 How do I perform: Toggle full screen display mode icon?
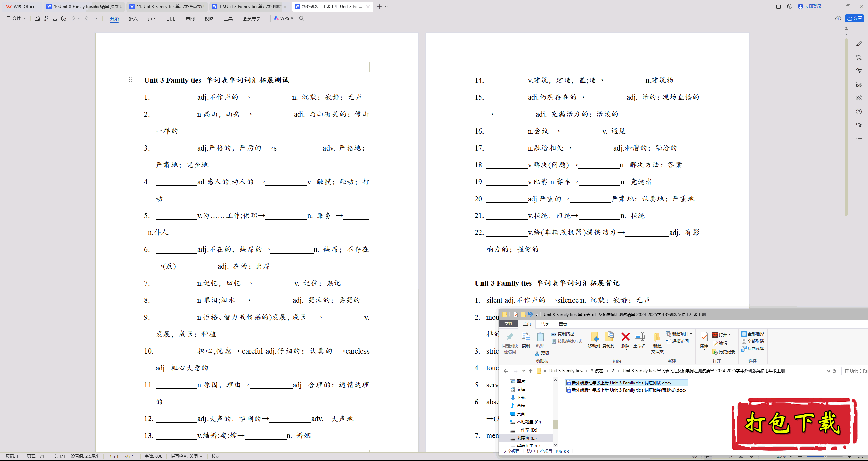[848, 6]
